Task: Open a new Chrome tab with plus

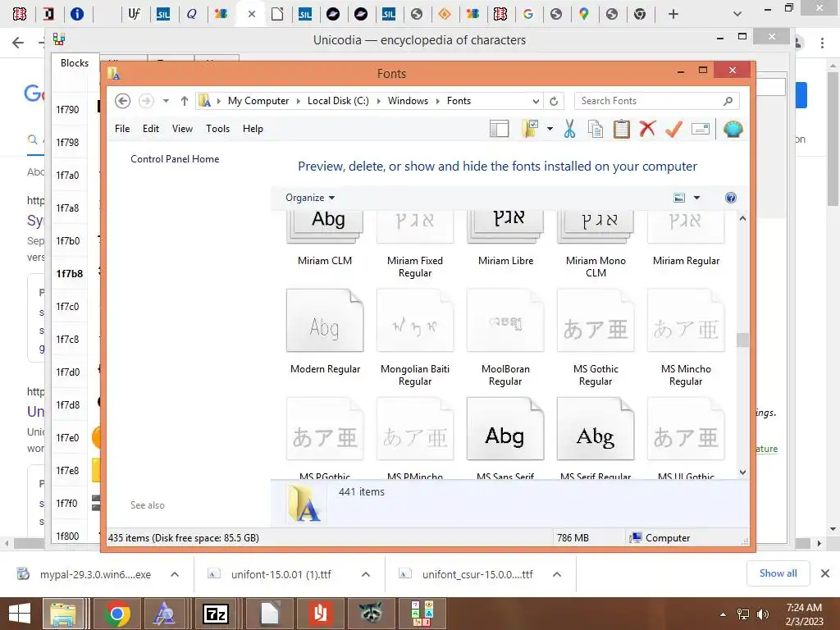Action: tap(673, 15)
